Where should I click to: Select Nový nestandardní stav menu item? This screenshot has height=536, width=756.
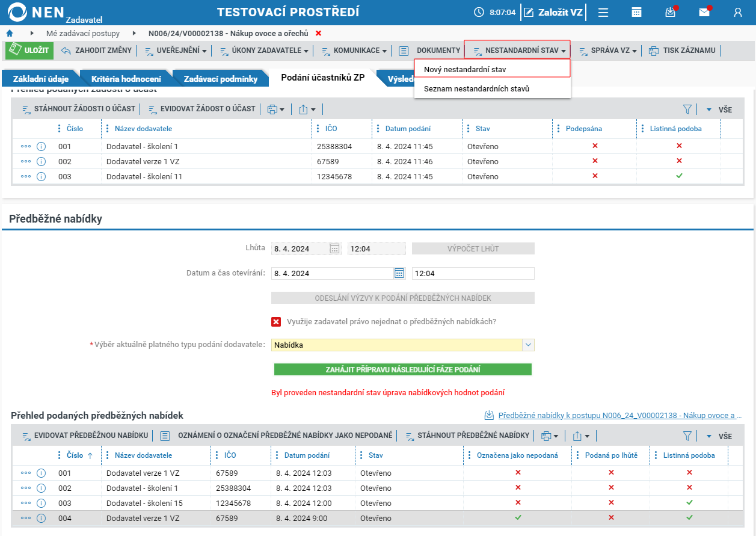[492, 69]
